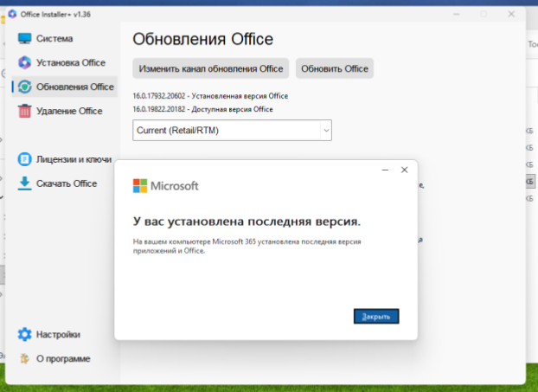The width and height of the screenshot is (538, 392).
Task: Open Настройки via the gear icon
Action: [x=24, y=334]
